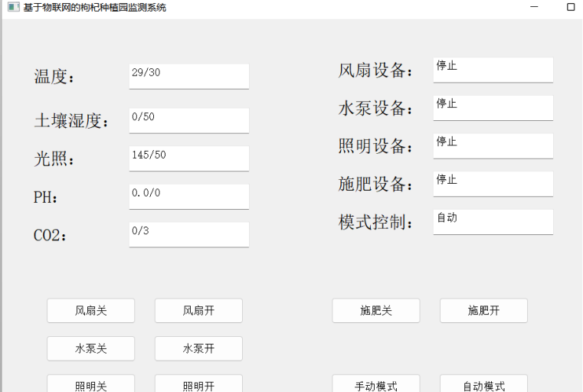Click the 风扇关 button
The width and height of the screenshot is (583, 392).
(x=90, y=311)
